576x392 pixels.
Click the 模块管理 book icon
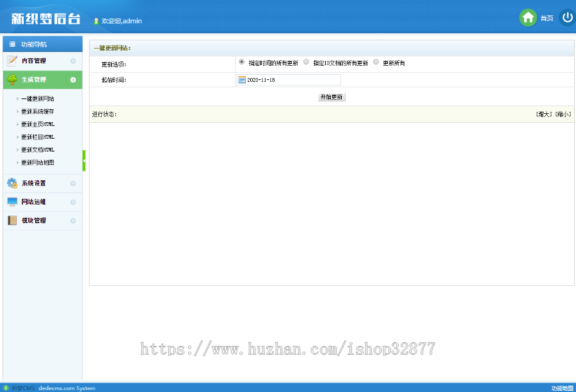coord(12,220)
